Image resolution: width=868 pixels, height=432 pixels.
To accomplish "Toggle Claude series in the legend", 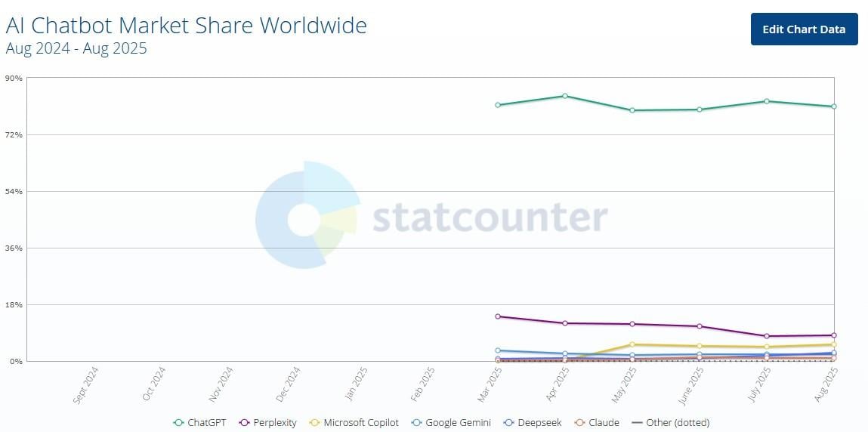I will 597,423.
